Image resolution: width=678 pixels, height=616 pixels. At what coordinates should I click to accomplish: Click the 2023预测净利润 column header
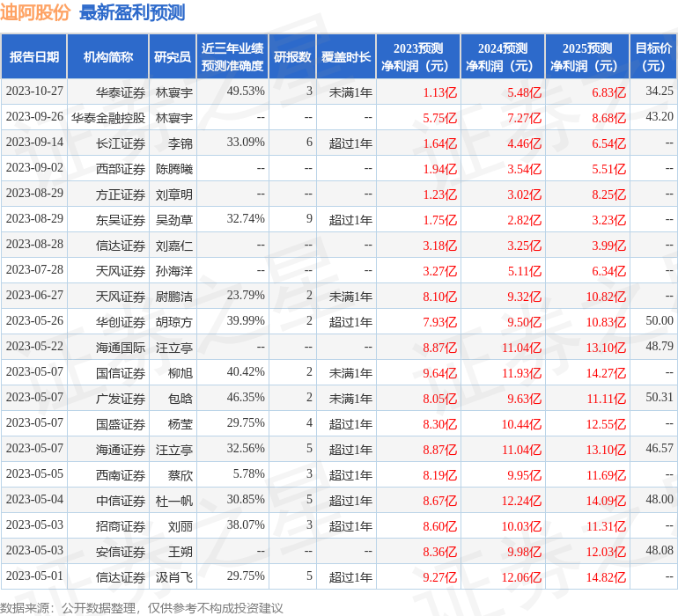pos(418,56)
